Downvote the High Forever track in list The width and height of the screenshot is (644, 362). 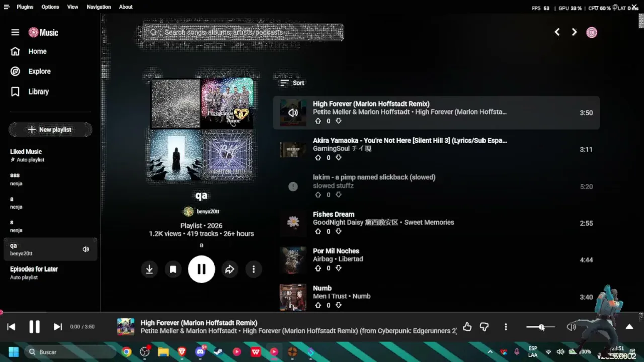(338, 121)
